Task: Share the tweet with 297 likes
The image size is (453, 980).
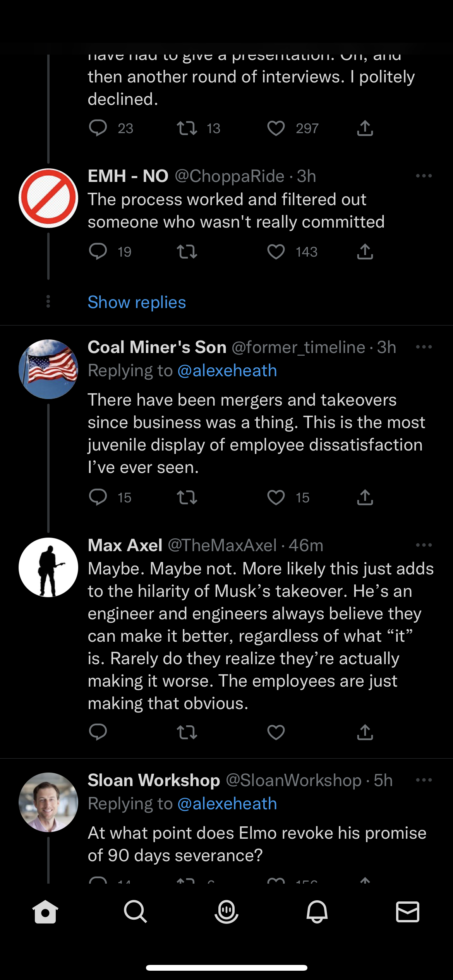Action: [365, 128]
